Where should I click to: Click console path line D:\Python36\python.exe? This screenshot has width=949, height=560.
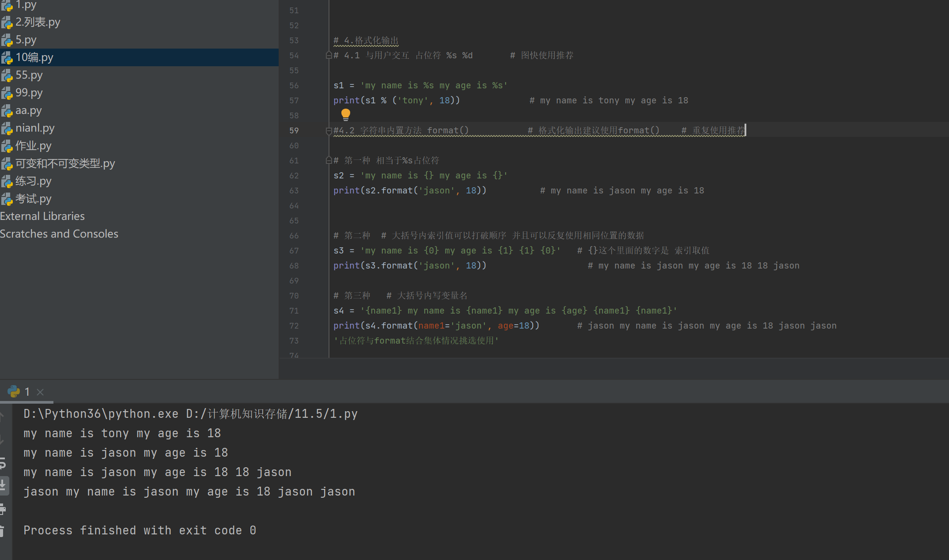click(190, 414)
